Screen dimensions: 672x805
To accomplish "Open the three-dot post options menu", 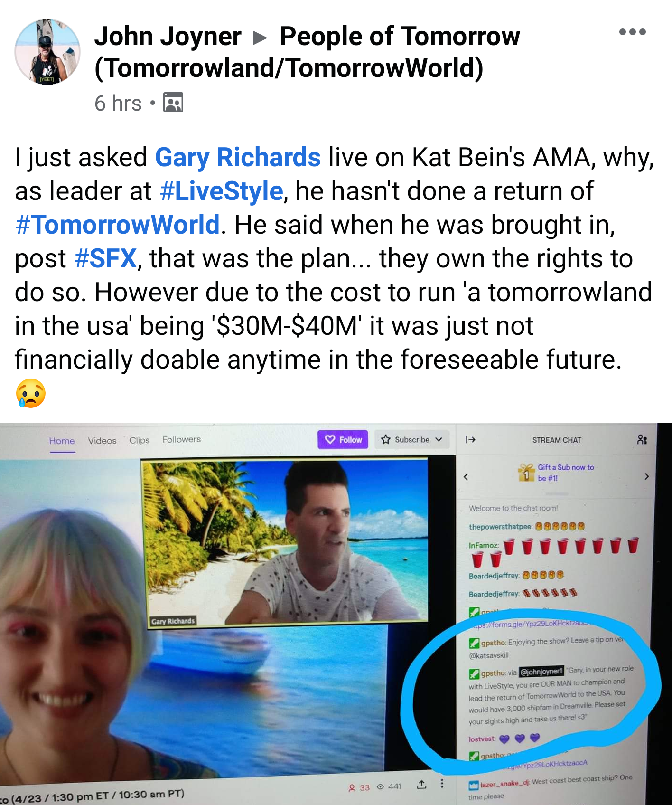I will [x=632, y=32].
